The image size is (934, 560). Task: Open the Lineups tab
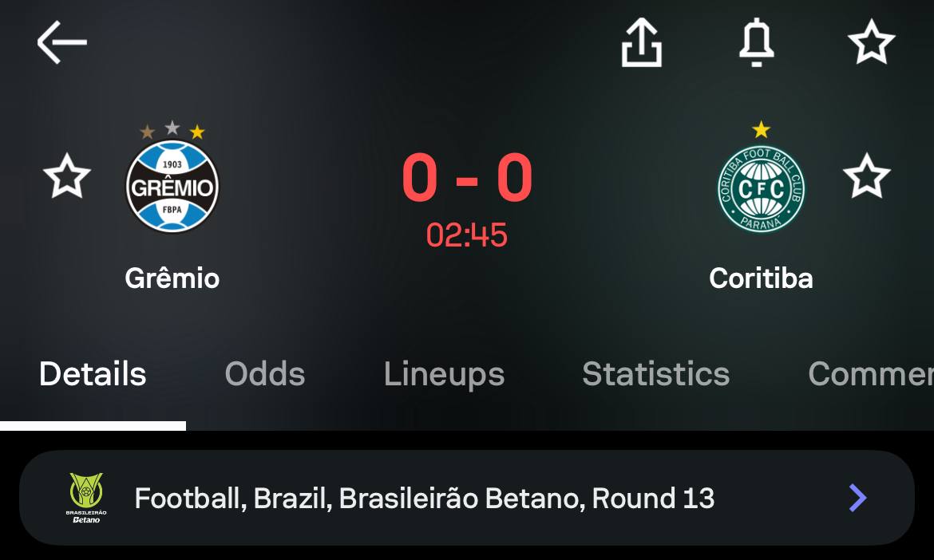click(x=444, y=374)
